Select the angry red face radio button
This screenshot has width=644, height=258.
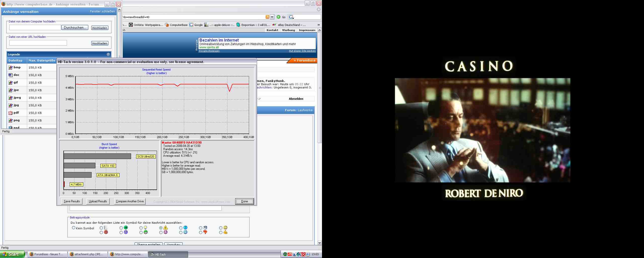[x=101, y=232]
